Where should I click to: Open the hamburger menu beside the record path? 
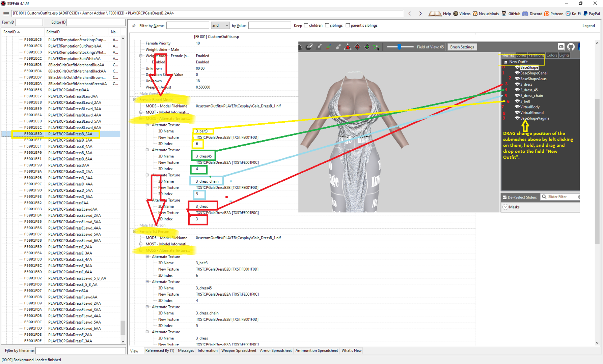coord(6,13)
